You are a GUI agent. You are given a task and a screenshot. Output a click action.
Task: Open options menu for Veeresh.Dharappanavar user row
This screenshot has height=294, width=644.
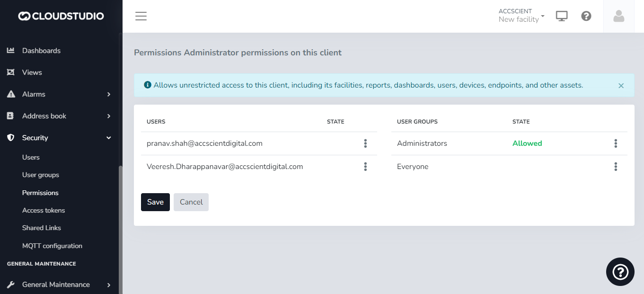[365, 167]
